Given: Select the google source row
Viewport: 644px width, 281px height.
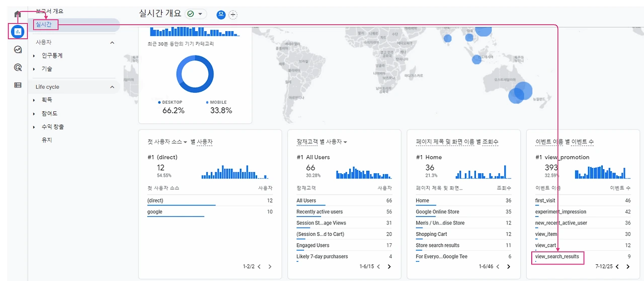Looking at the screenshot, I should 210,212.
